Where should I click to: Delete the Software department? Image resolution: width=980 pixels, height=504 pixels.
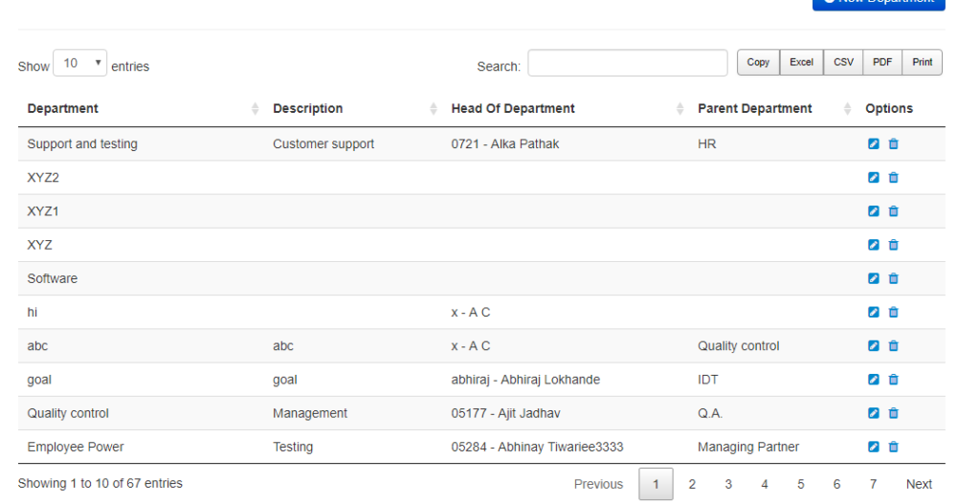[x=893, y=278]
